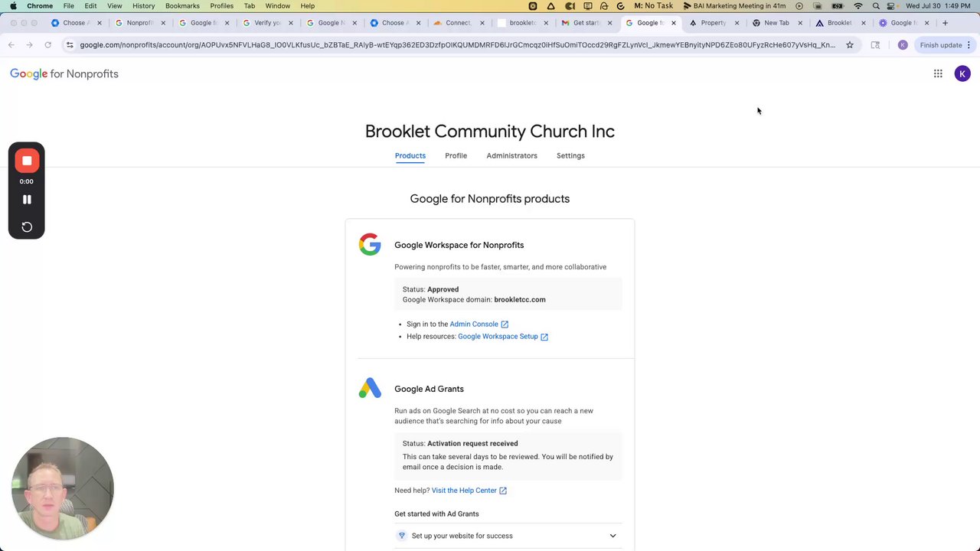Viewport: 980px width, 551px height.
Task: Switch to the Profile tab
Action: coord(456,155)
